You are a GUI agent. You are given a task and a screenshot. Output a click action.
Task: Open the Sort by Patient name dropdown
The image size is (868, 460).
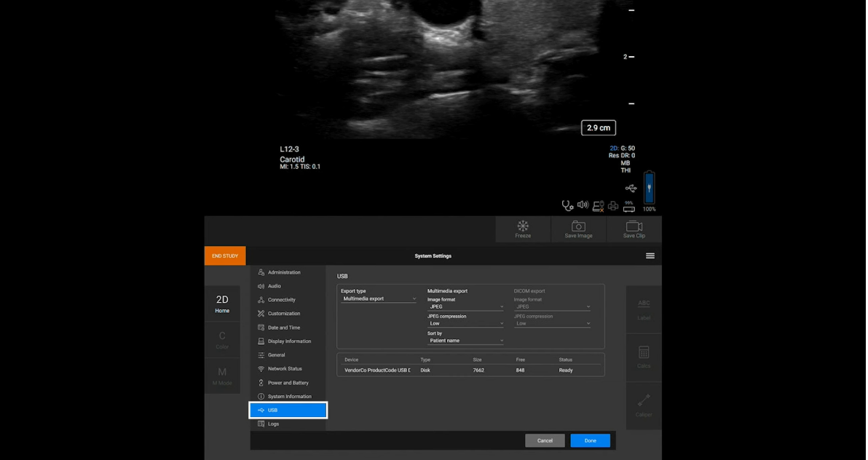coord(465,340)
